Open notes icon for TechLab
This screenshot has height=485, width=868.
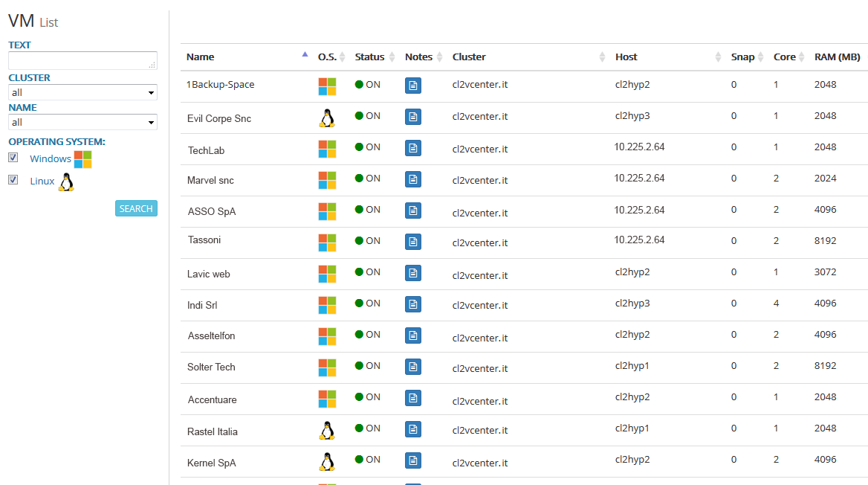pyautogui.click(x=413, y=148)
